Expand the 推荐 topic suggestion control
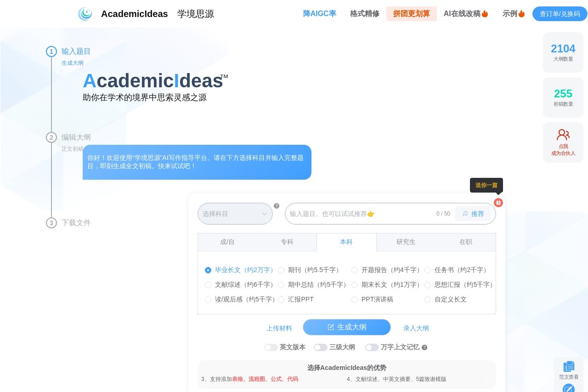 474,213
